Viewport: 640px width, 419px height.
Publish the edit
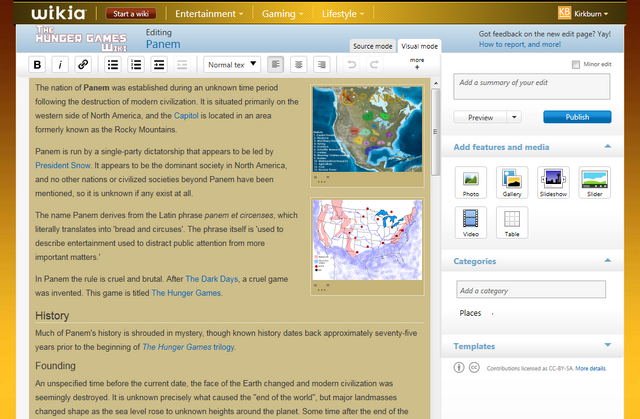pyautogui.click(x=577, y=117)
